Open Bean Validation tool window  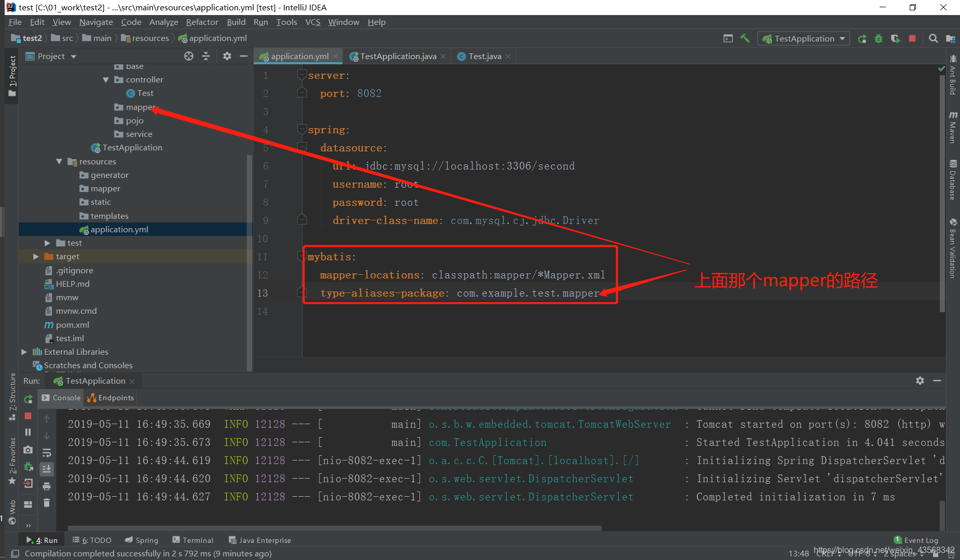(x=953, y=249)
